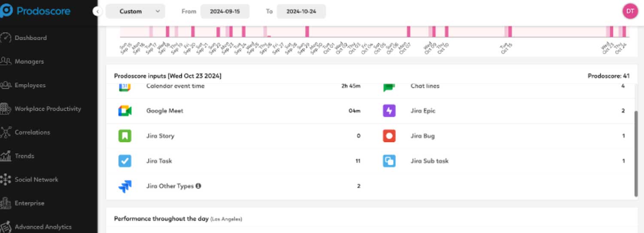Click the Prodoscore: 41 value
644x233 pixels.
[608, 76]
